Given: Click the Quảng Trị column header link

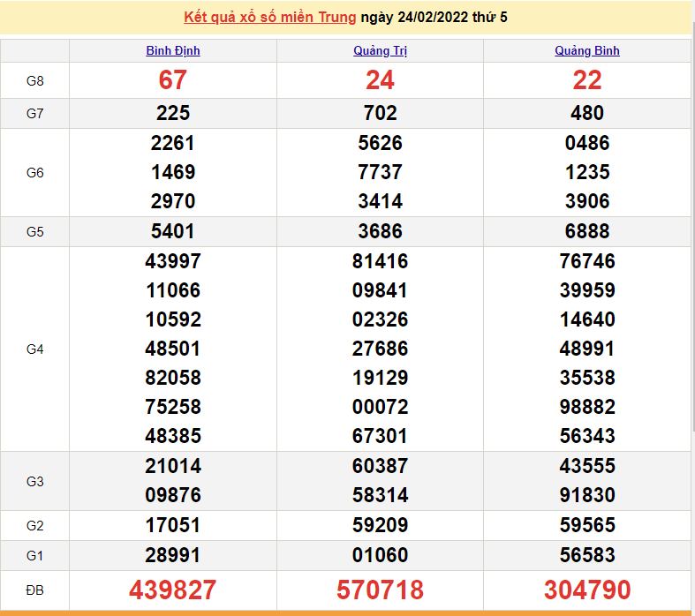Looking at the screenshot, I should click(x=380, y=51).
